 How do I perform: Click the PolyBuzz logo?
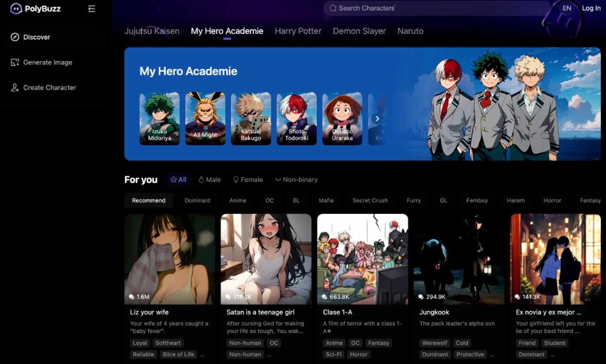(x=35, y=9)
